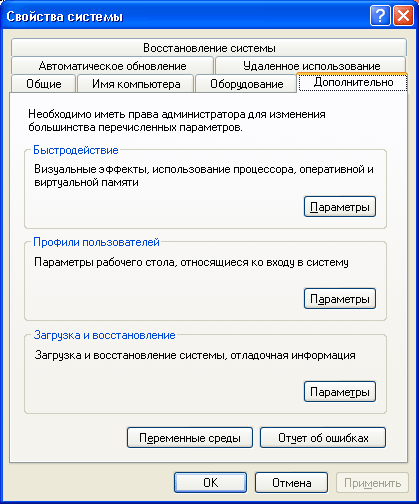
Task: Click the Загрузка и восстановление group heading
Action: (105, 335)
